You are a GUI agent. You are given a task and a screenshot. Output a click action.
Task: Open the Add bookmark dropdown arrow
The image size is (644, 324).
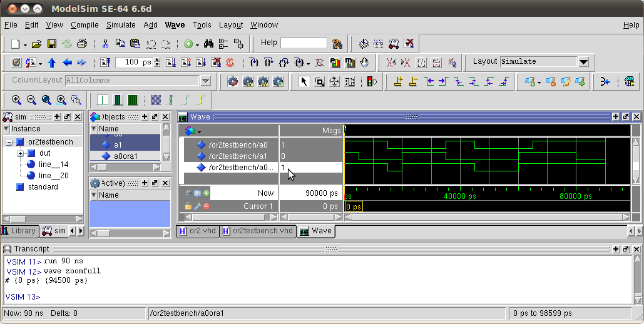coord(539,83)
